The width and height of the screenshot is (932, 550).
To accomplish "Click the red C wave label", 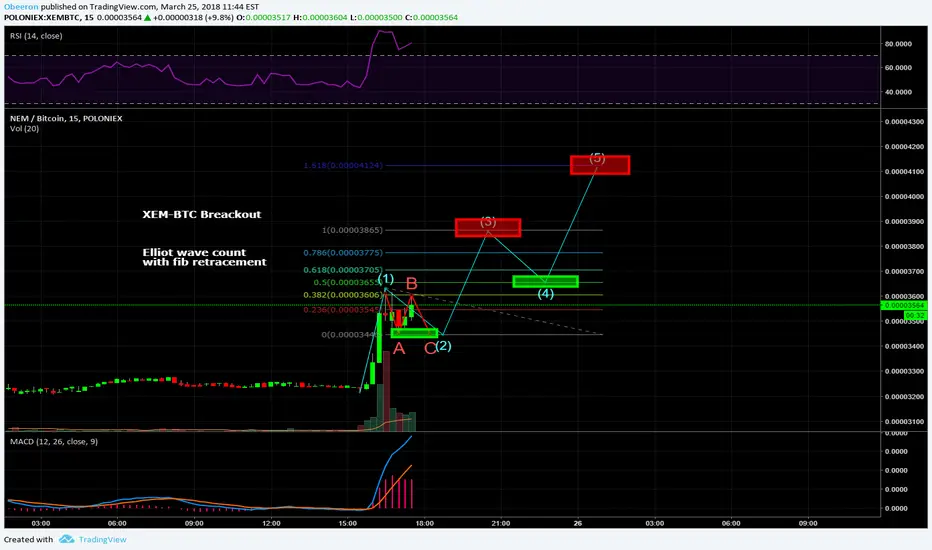I will [x=430, y=349].
